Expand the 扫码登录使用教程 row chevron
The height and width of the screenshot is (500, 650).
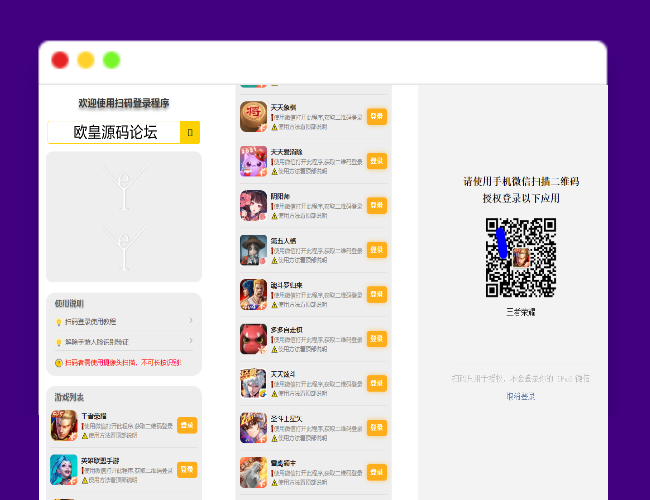(x=191, y=321)
